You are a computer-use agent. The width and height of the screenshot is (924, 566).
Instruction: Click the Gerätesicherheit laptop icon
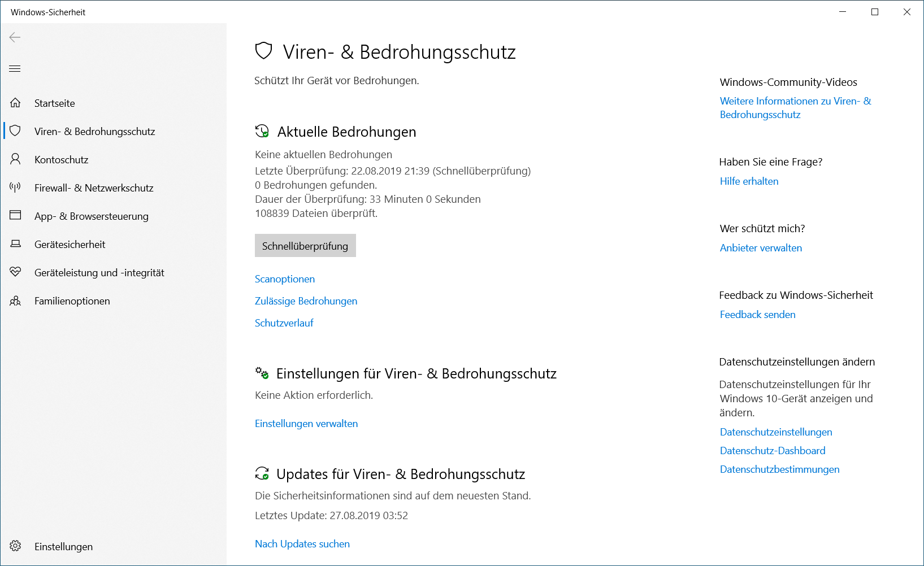click(x=15, y=244)
